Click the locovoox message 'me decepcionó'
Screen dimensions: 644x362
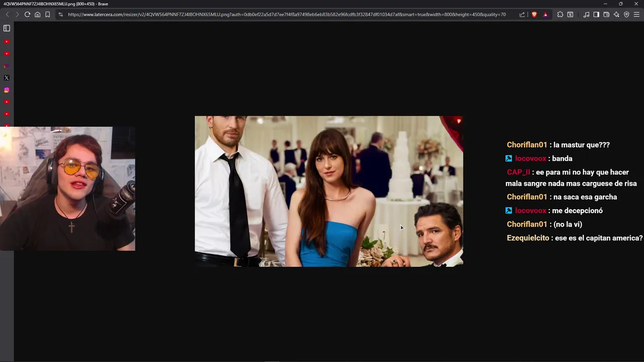pyautogui.click(x=577, y=211)
